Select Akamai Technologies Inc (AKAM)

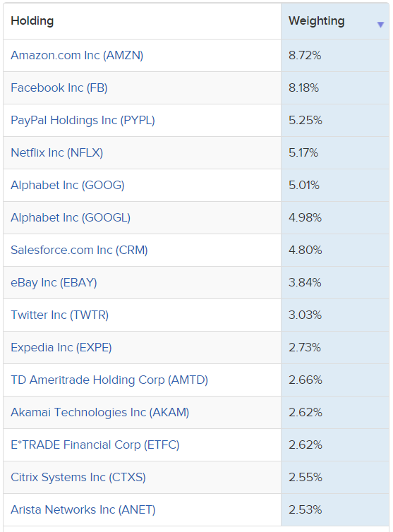(x=100, y=412)
